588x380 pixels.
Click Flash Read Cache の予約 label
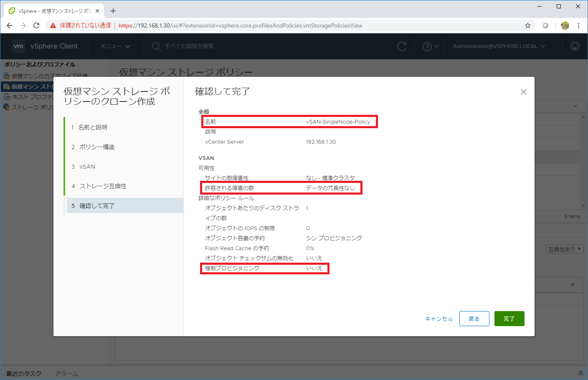tap(237, 248)
